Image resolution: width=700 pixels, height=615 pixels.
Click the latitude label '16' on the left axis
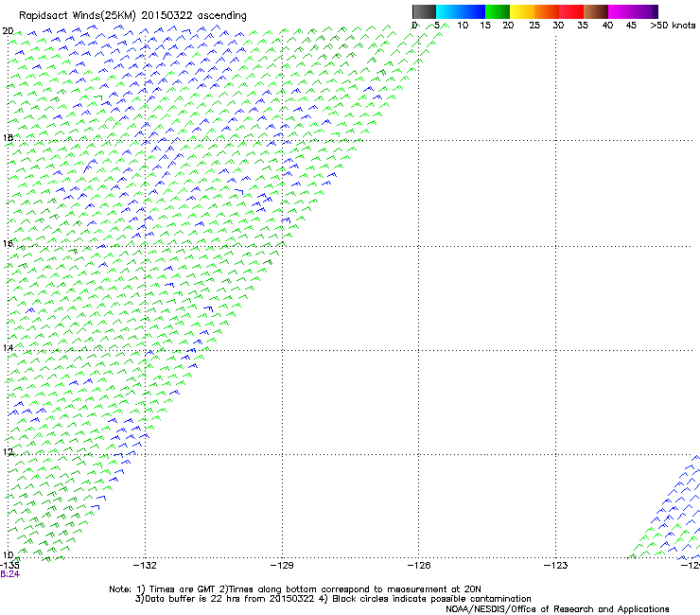click(x=8, y=243)
